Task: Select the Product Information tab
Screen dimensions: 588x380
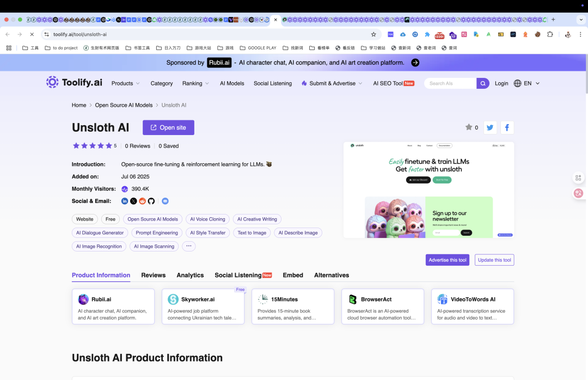Action: pos(101,275)
